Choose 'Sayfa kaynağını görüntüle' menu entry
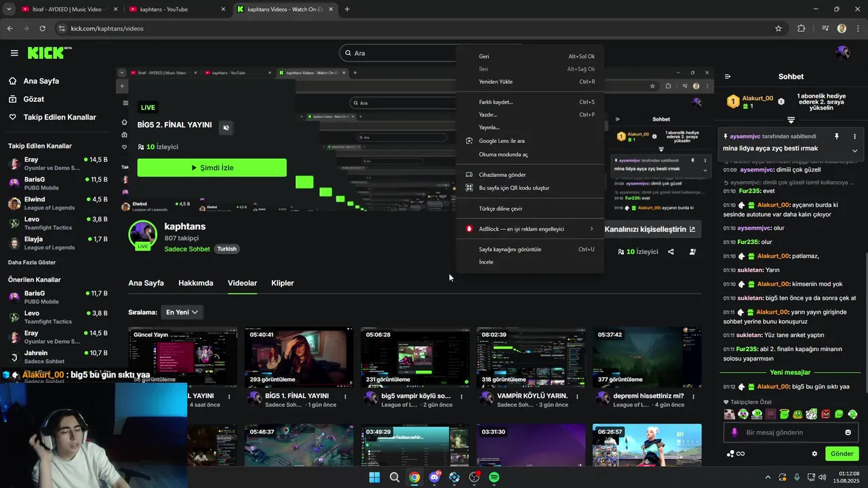The image size is (868, 488). [x=529, y=249]
